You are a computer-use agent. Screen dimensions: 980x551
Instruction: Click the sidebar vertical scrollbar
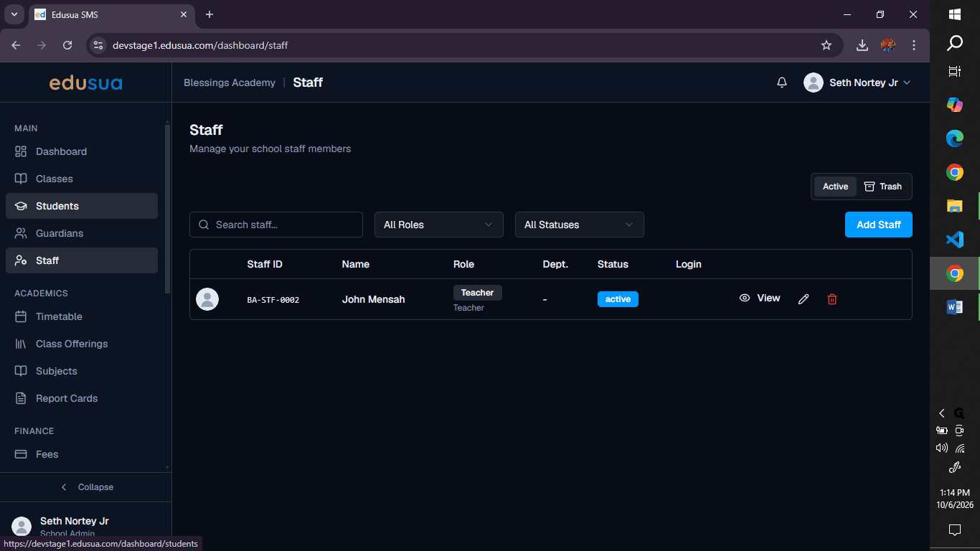click(168, 208)
